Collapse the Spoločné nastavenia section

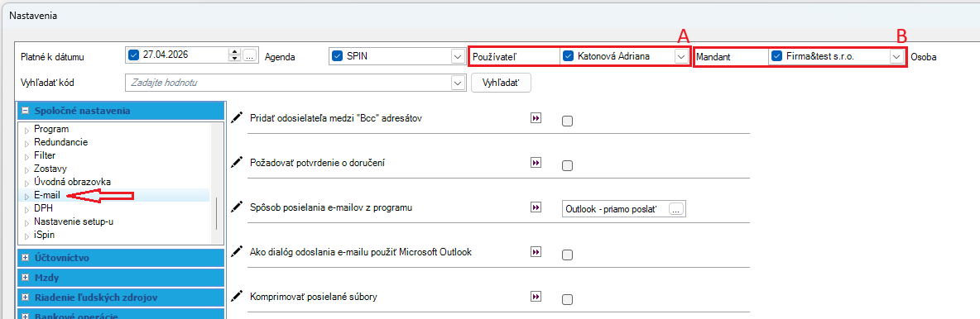(x=25, y=111)
